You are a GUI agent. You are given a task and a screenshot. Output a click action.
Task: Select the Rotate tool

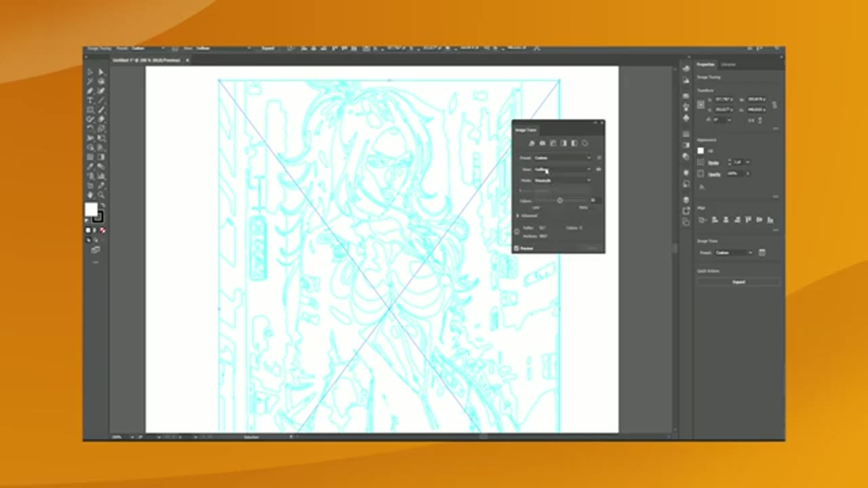[90, 129]
